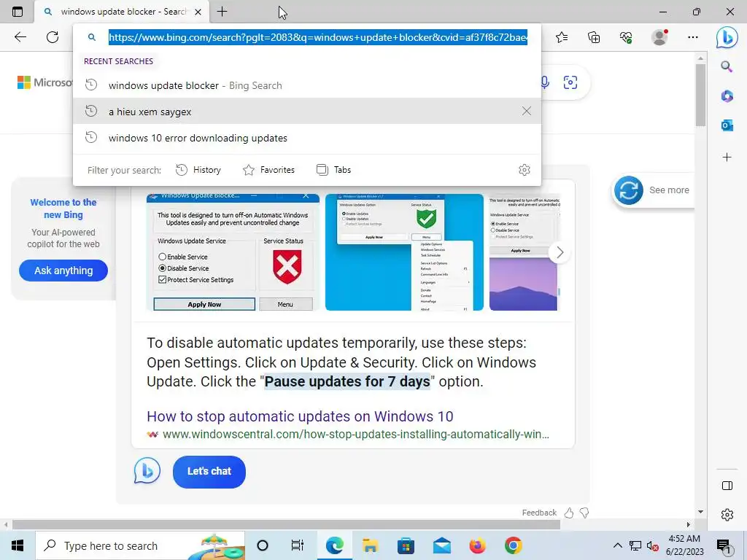This screenshot has width=747, height=560.
Task: Give thumbs down feedback
Action: (584, 513)
